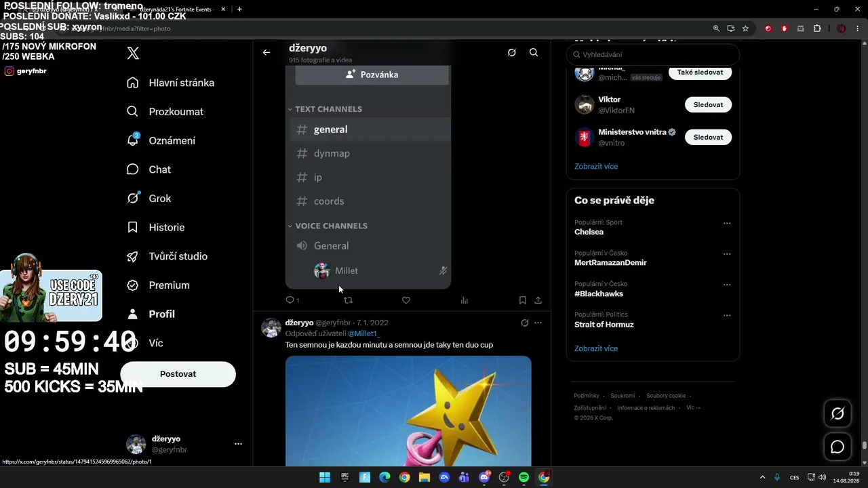The height and width of the screenshot is (488, 868).
Task: Click the Postovat button
Action: pos(178,374)
